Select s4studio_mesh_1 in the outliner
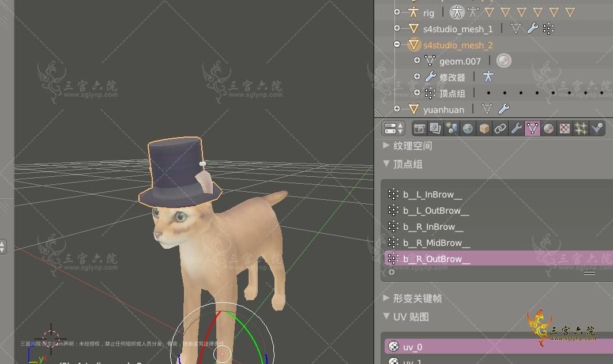Image resolution: width=613 pixels, height=364 pixels. coord(458,29)
